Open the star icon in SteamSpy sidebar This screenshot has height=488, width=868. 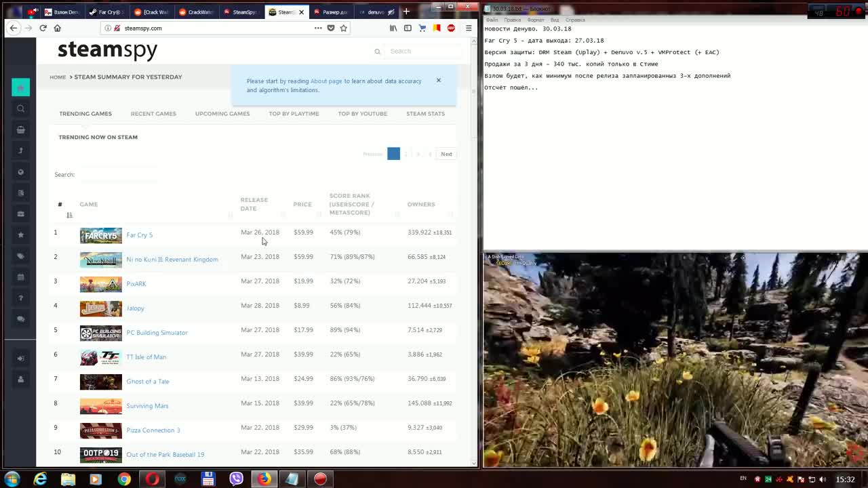pyautogui.click(x=20, y=235)
